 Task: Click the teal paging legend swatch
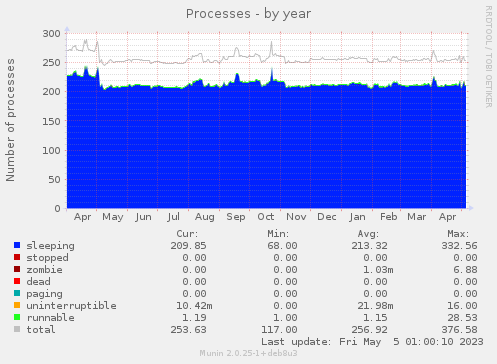coord(17,293)
